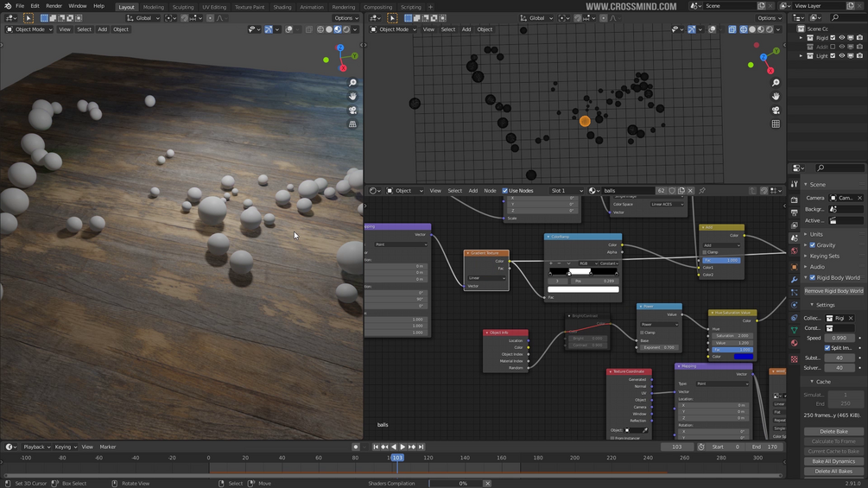Open Object Mode dropdown in left viewport
This screenshot has height=488, width=868.
pos(29,29)
